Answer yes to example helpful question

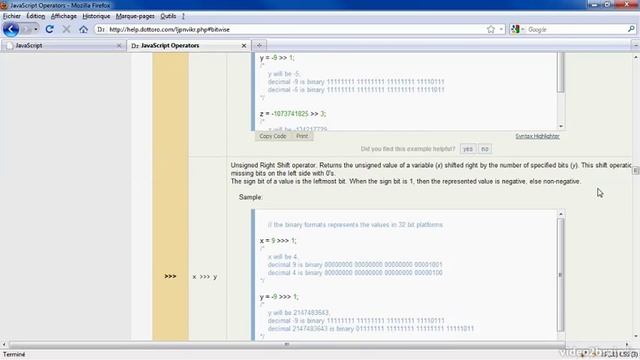pos(468,149)
